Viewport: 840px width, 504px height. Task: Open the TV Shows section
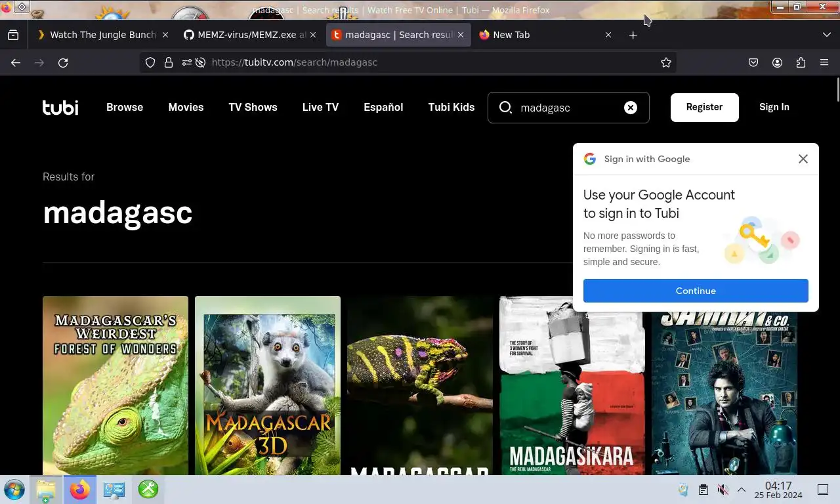253,107
